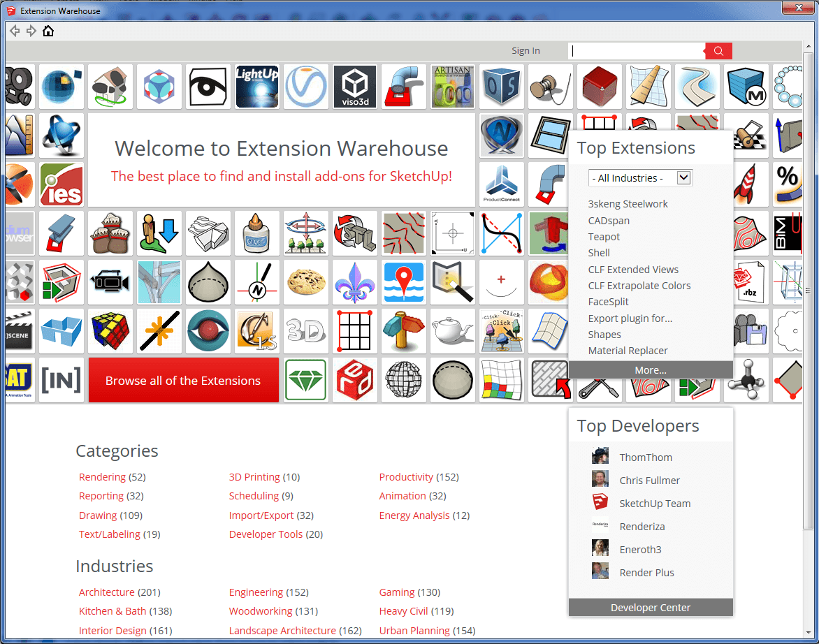Image resolution: width=819 pixels, height=644 pixels.
Task: Browse the Productivity category
Action: (x=406, y=477)
